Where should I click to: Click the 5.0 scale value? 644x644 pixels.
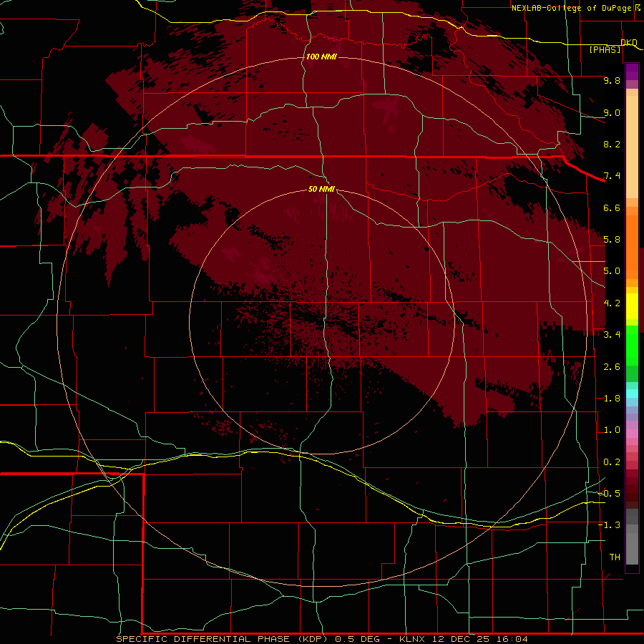click(x=612, y=271)
